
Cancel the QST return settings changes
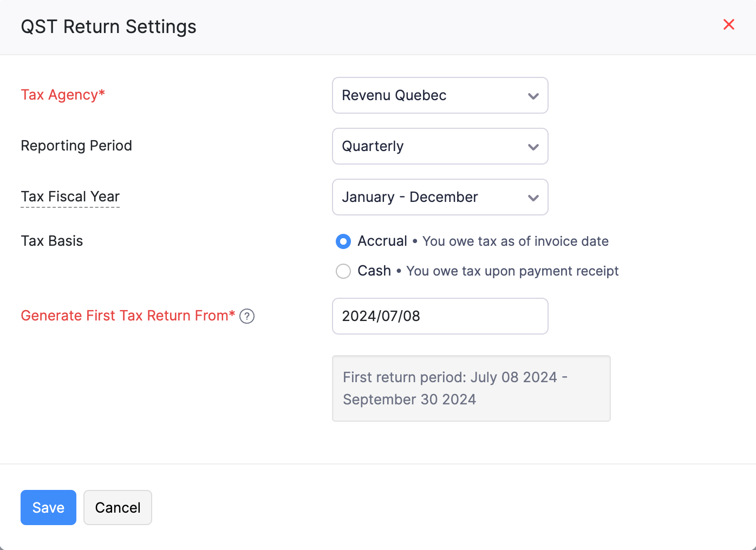[118, 507]
